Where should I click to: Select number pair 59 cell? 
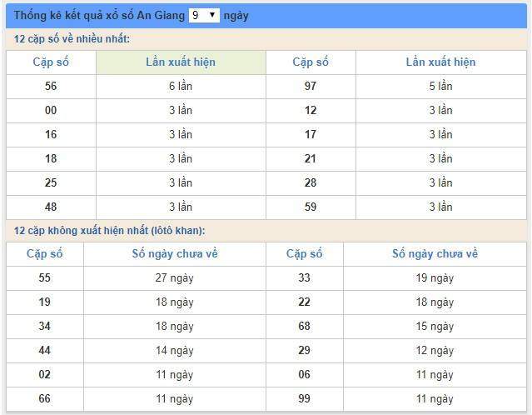(311, 207)
